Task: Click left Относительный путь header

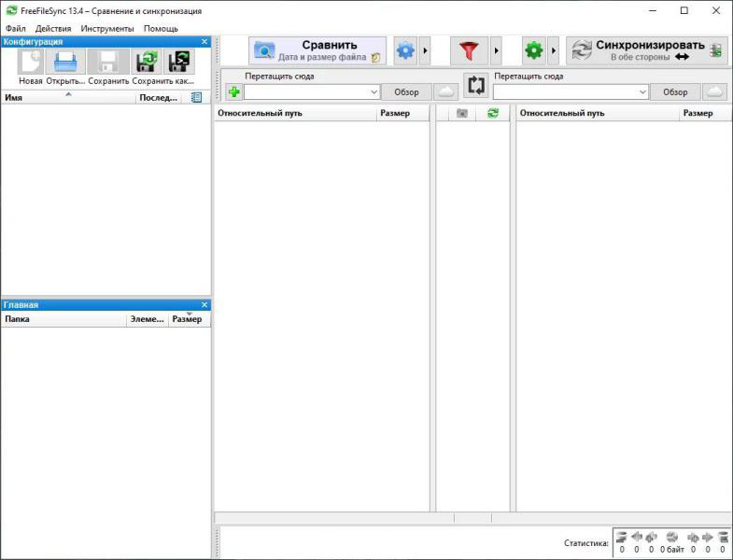Action: 295,113
